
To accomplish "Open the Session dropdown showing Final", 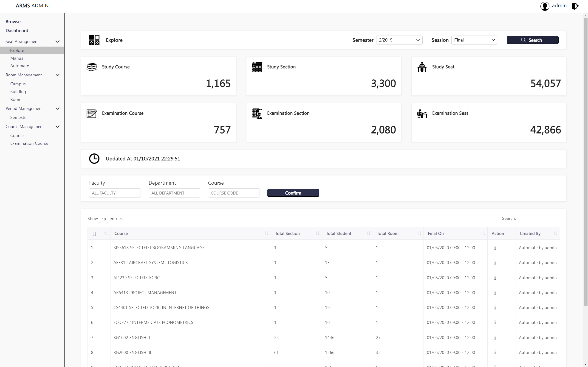I will click(474, 40).
